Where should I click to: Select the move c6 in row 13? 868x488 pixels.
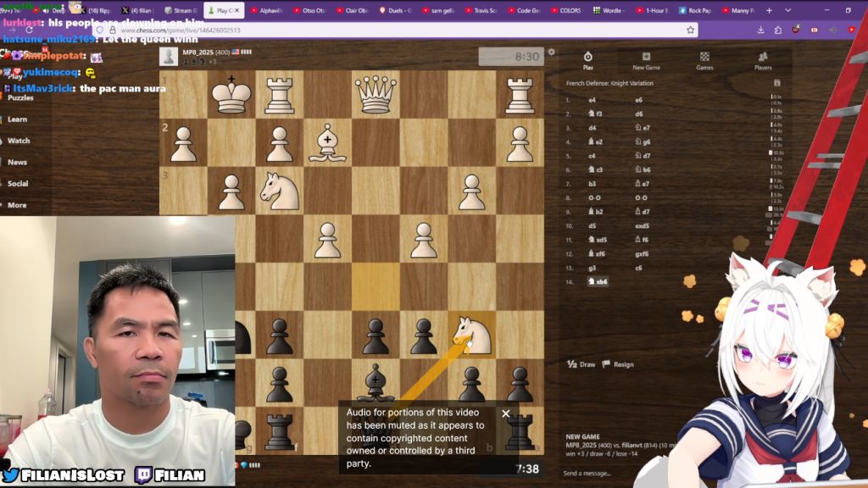click(638, 268)
